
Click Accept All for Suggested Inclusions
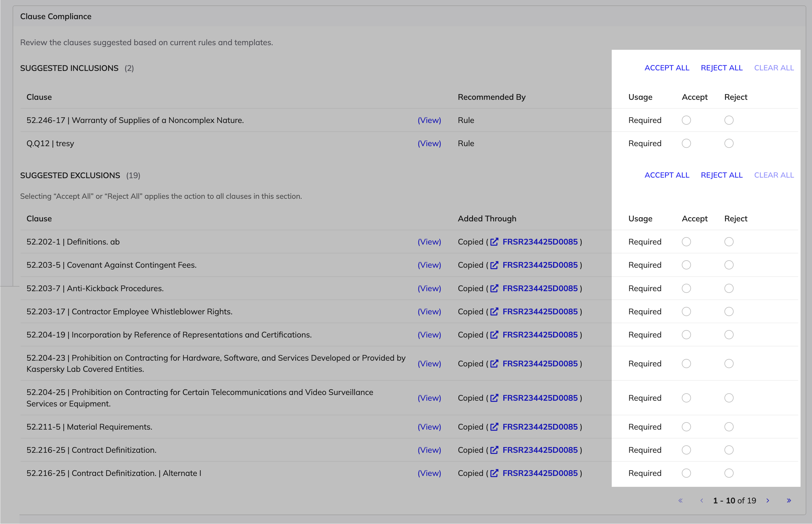667,68
